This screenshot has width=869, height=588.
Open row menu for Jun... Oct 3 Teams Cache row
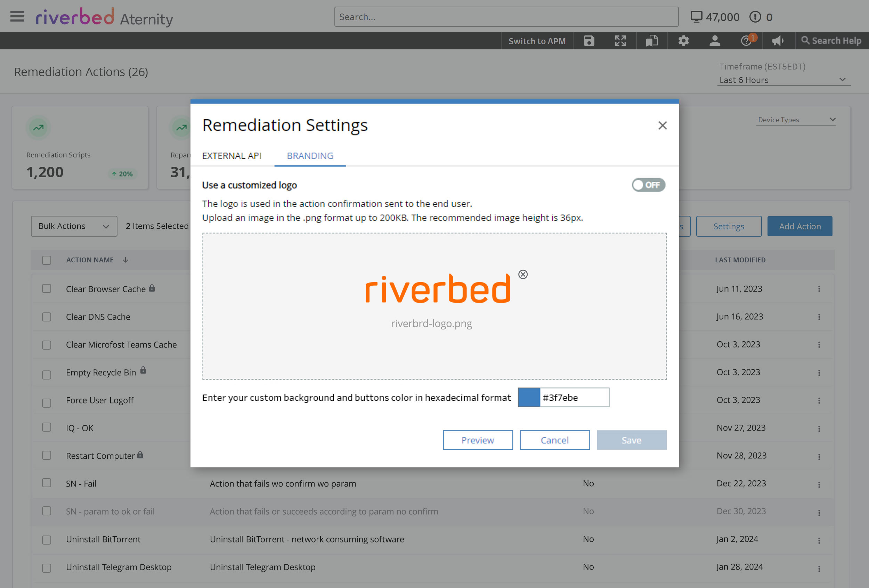pyautogui.click(x=819, y=345)
